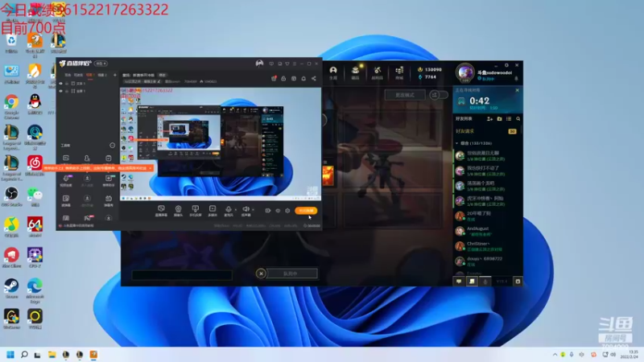Viewport: 644px width, 362px height.
Task: Open taskbar Search
Action: [x=24, y=355]
